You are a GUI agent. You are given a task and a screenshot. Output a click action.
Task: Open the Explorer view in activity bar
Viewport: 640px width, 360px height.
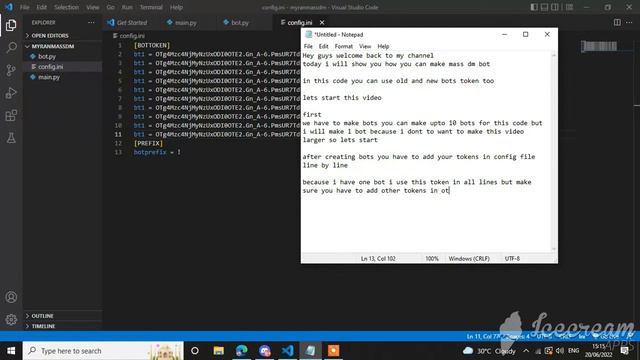tap(11, 25)
